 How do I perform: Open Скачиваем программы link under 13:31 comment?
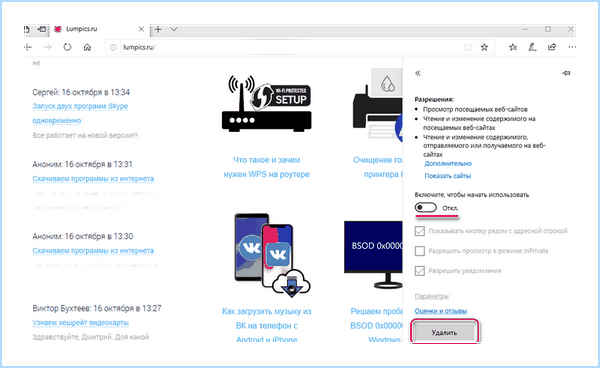click(93, 179)
